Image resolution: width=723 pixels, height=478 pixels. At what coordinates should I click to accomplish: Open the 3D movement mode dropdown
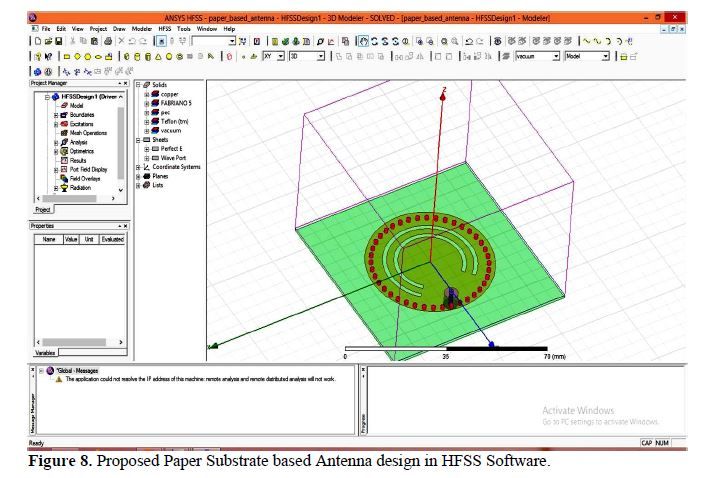pyautogui.click(x=321, y=56)
